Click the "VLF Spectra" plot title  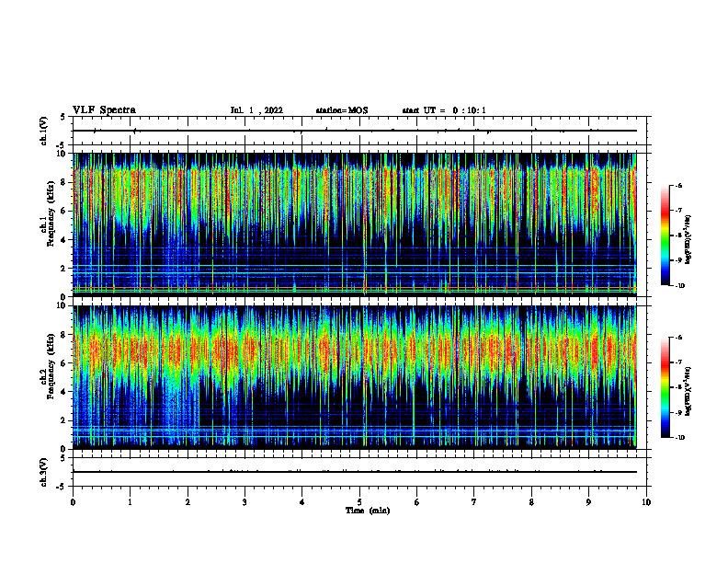pos(104,110)
